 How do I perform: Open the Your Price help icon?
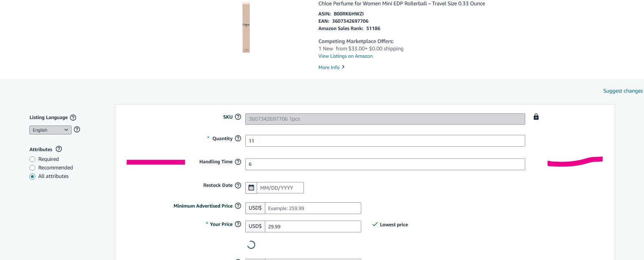[x=238, y=224]
